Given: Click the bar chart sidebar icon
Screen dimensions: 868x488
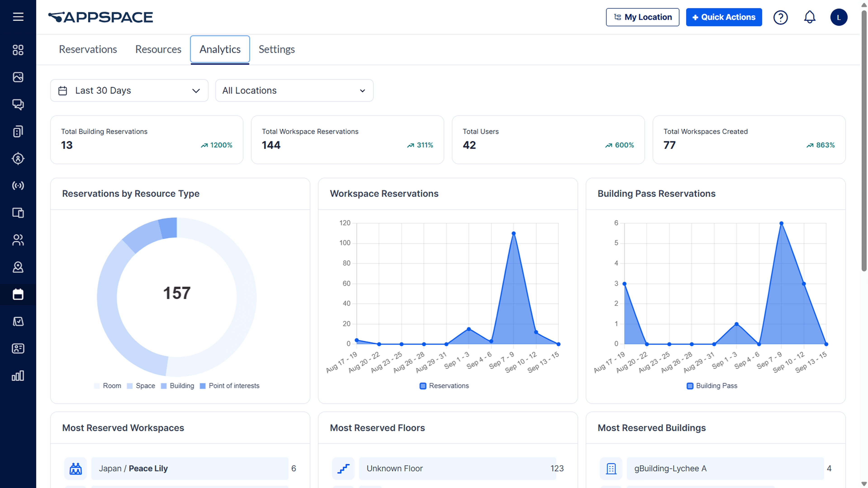Looking at the screenshot, I should pyautogui.click(x=18, y=375).
